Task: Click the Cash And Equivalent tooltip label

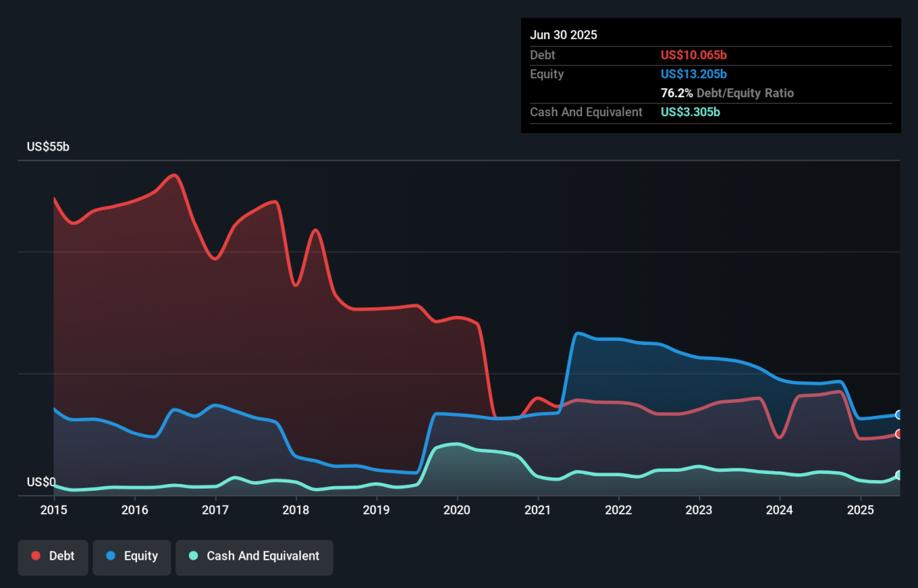Action: [586, 112]
